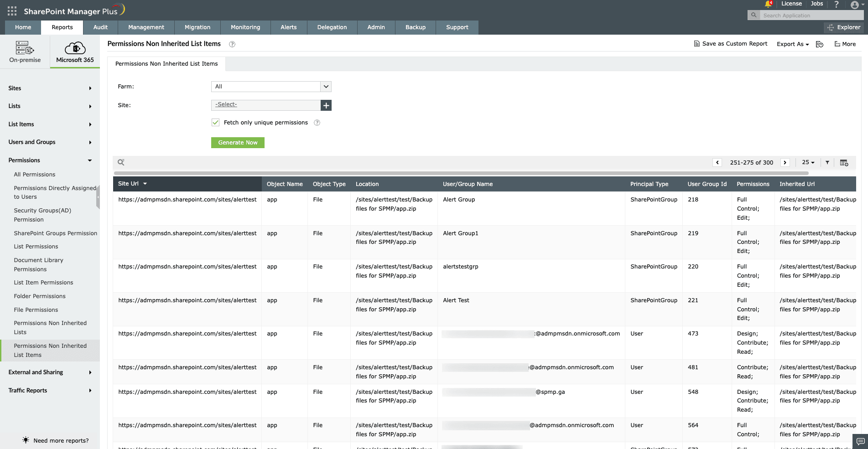Open the notifications bell
Viewport: 868px width, 449px height.
[x=768, y=4]
